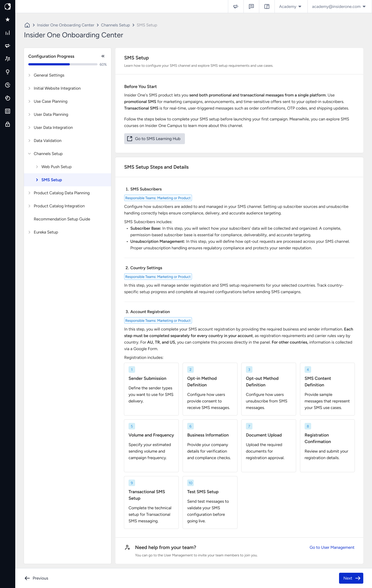
Task: Select the Registration Confirmation card
Action: coord(327,446)
